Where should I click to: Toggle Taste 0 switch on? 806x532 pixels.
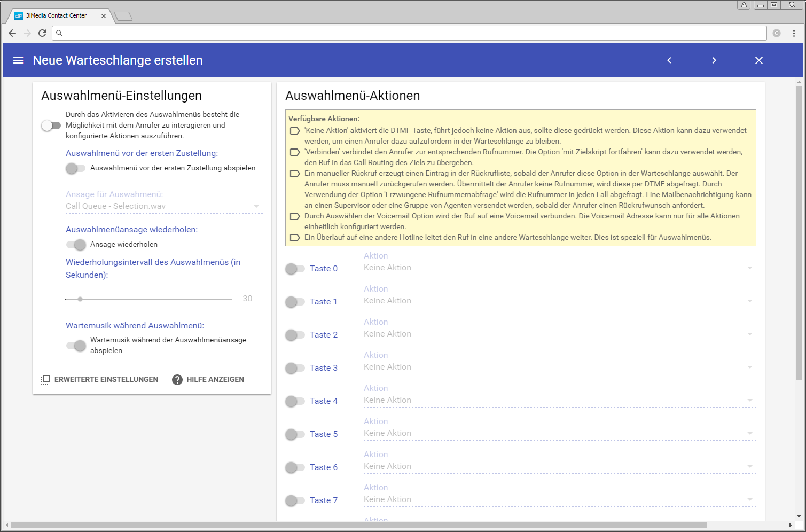[x=295, y=269]
